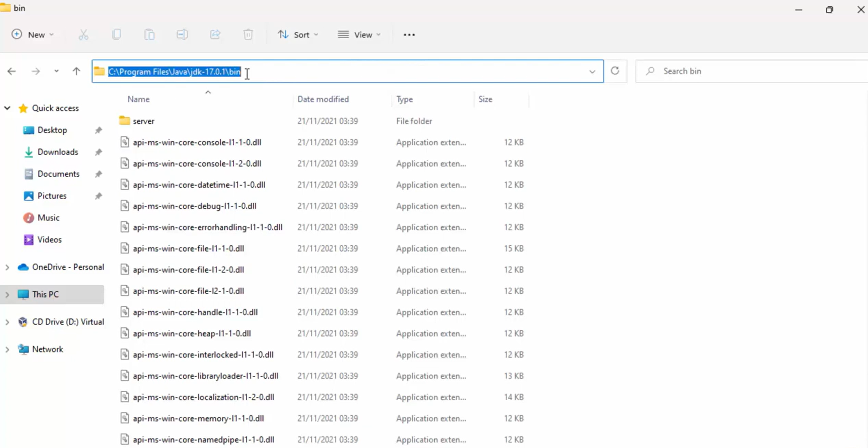Select api-ms-win-core-console-l1-2-0.dll file
Viewport: 868px width, 448px height.
pyautogui.click(x=197, y=163)
